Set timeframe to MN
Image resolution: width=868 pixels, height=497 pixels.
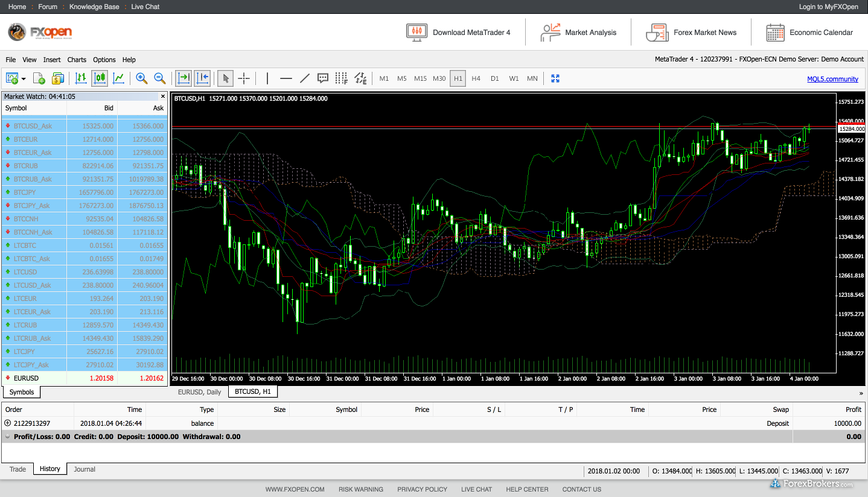532,78
